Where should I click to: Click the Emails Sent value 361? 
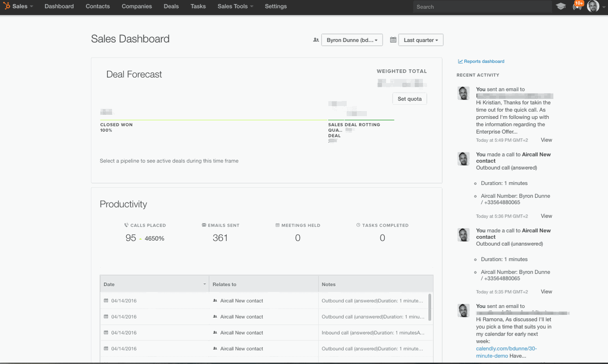(220, 238)
